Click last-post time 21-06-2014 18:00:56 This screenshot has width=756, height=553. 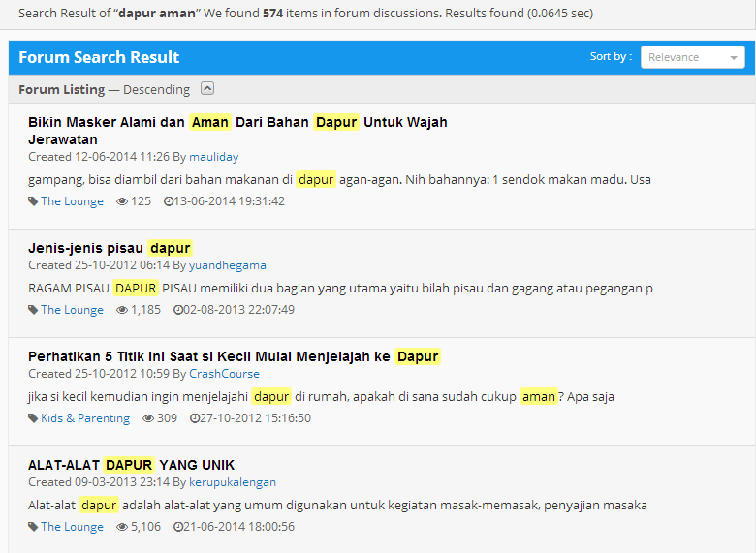238,526
